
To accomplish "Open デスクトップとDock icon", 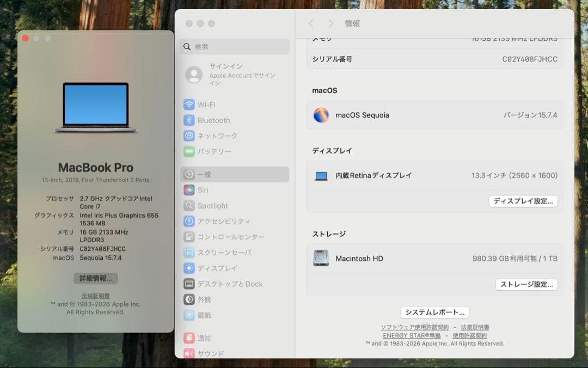I will click(189, 284).
